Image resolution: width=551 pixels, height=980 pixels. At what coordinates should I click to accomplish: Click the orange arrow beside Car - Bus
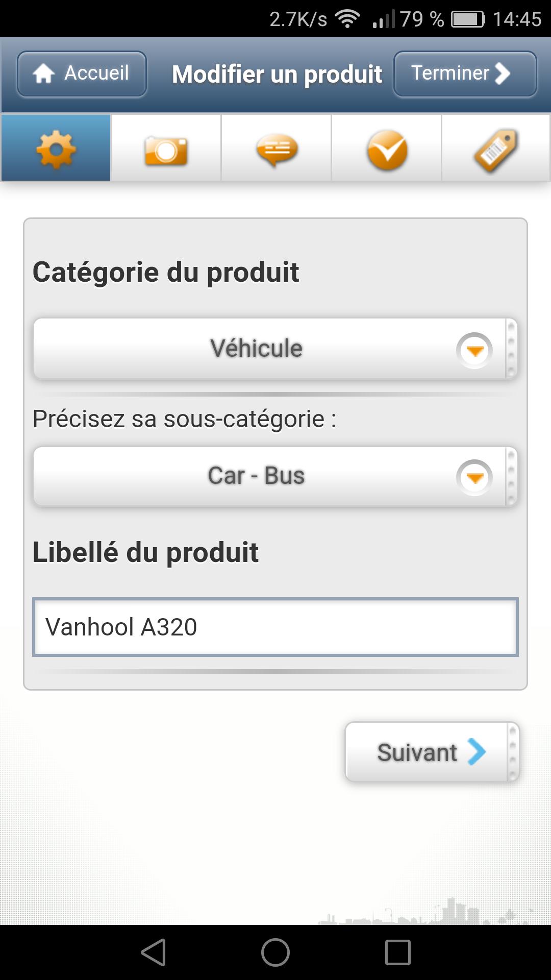pos(474,478)
